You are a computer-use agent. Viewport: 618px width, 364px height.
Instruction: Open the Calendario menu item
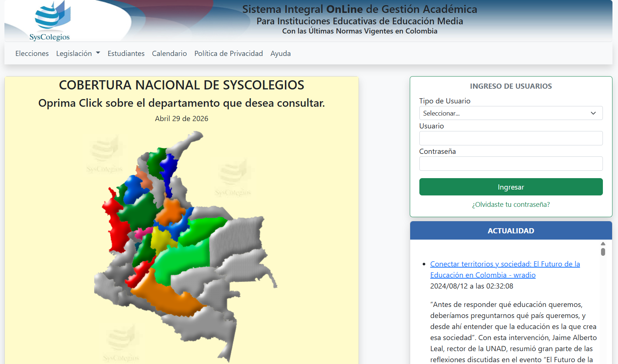click(x=170, y=53)
